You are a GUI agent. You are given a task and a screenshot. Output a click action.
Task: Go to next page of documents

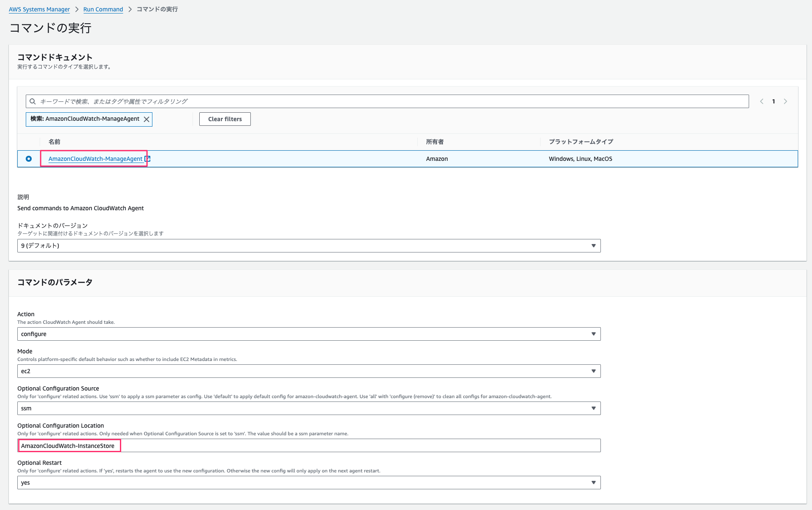785,101
